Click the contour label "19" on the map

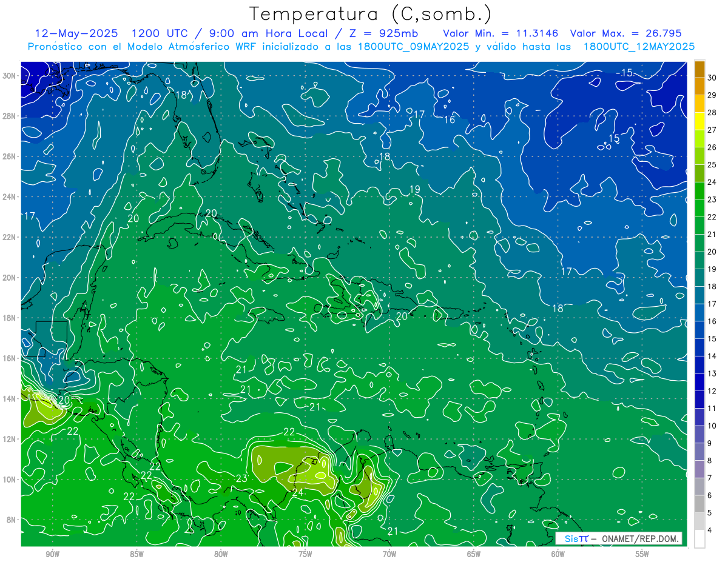pos(414,189)
